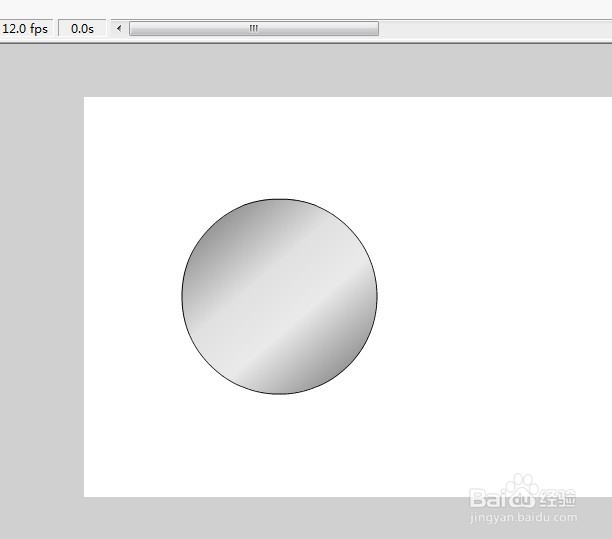Click the timeline horizontal scrollbar thumb
612x539 pixels.
click(254, 28)
